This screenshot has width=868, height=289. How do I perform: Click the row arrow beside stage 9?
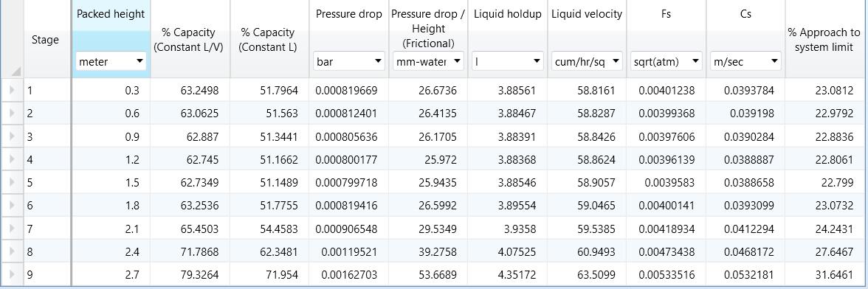click(12, 275)
